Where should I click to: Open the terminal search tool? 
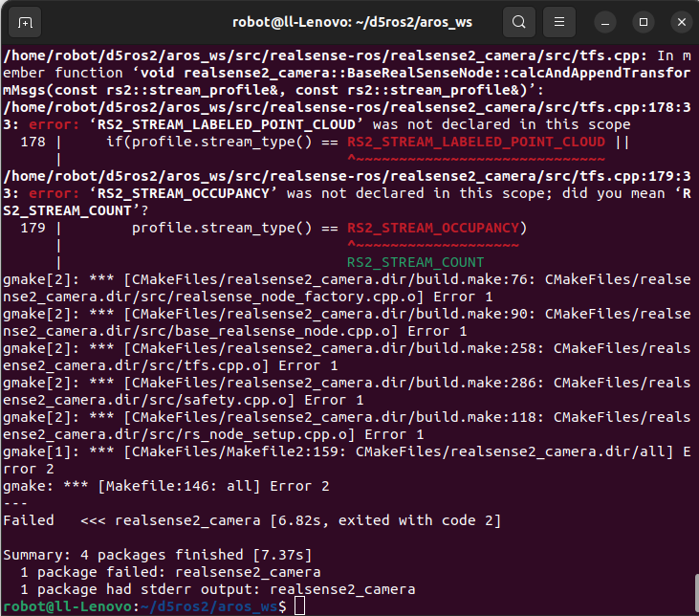(519, 22)
